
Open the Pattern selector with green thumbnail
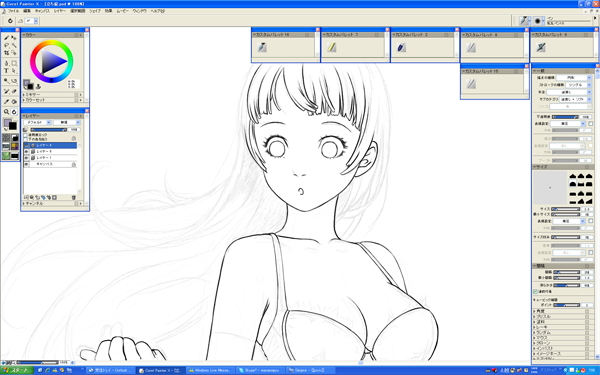tap(6, 155)
